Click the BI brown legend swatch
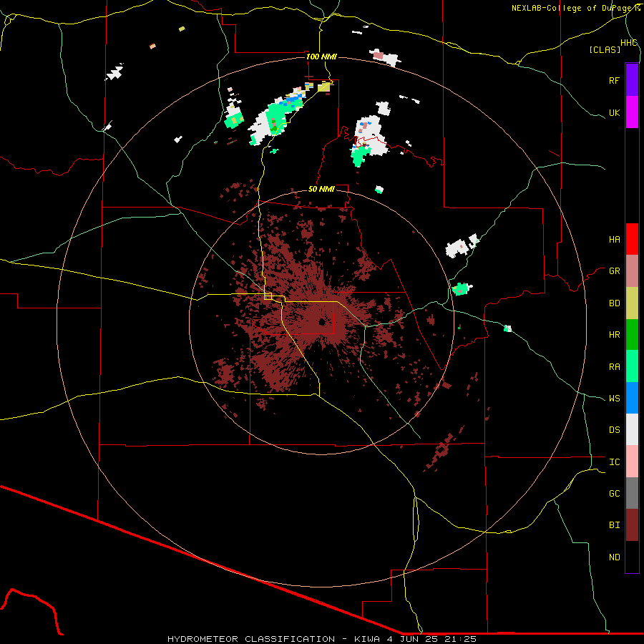 632,525
